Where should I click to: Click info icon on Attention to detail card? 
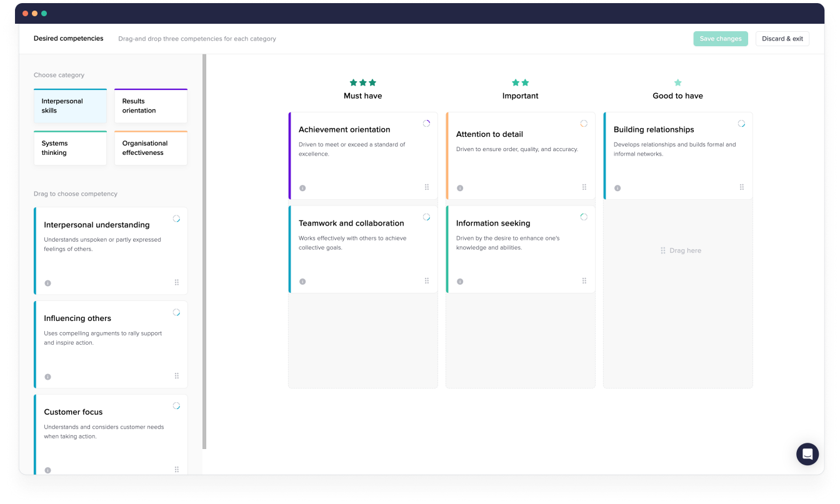(x=460, y=188)
